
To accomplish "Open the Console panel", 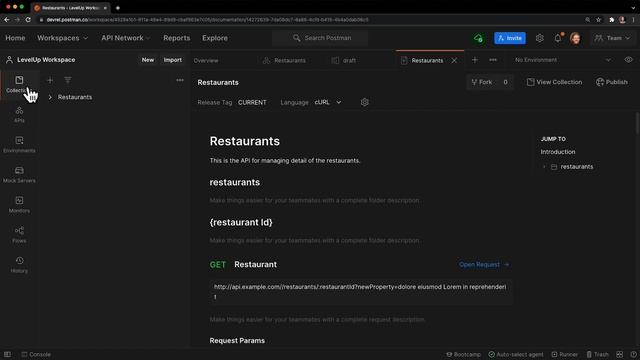I will coord(36,354).
